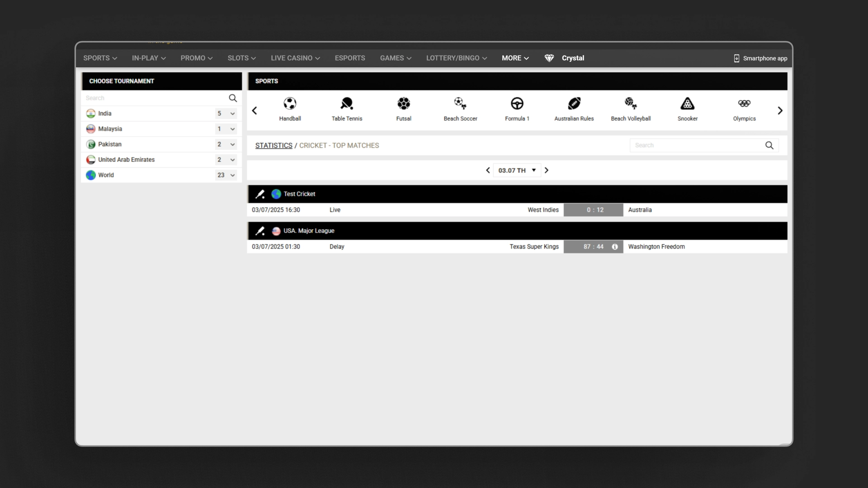Viewport: 868px width, 488px height.
Task: Expand the Pakistan tournaments chevron
Action: 232,145
